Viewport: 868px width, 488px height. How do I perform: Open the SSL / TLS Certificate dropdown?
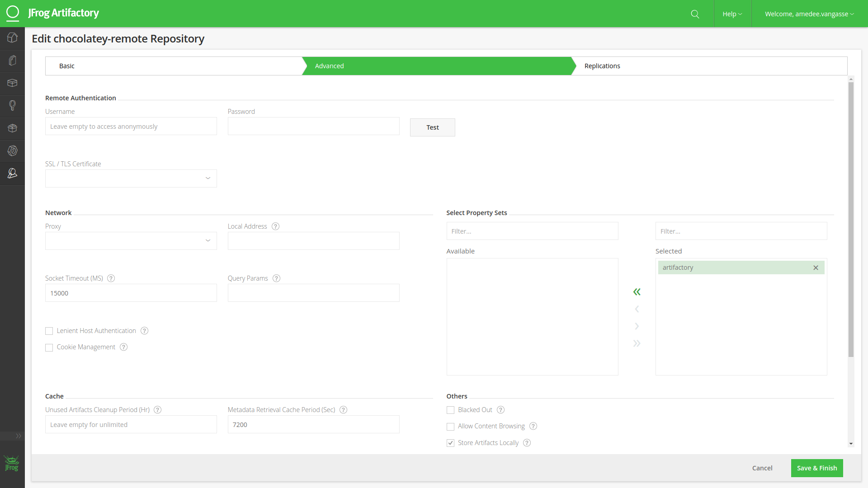[131, 178]
